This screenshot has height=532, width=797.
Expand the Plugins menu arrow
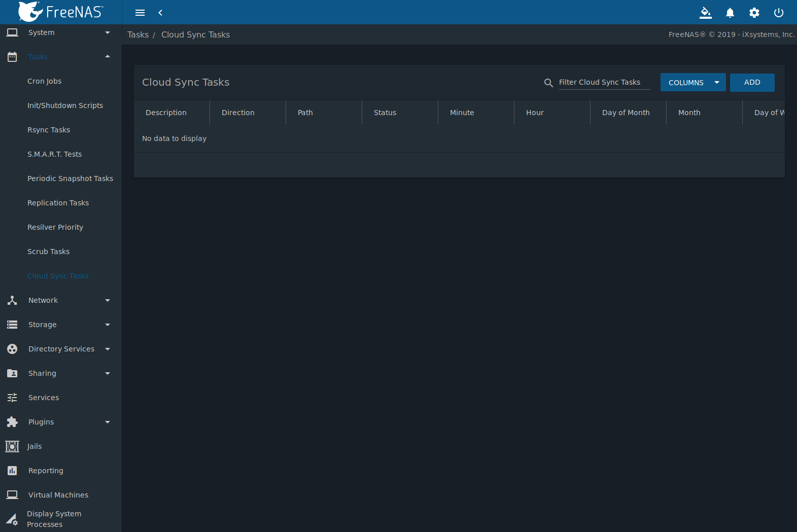pos(108,422)
